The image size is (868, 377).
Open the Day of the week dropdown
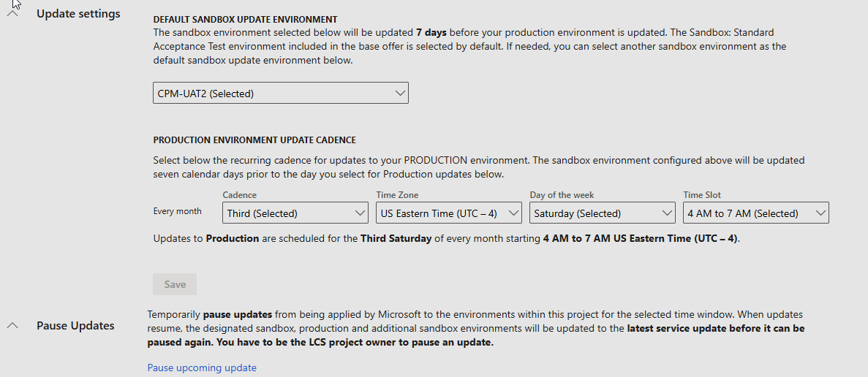602,213
